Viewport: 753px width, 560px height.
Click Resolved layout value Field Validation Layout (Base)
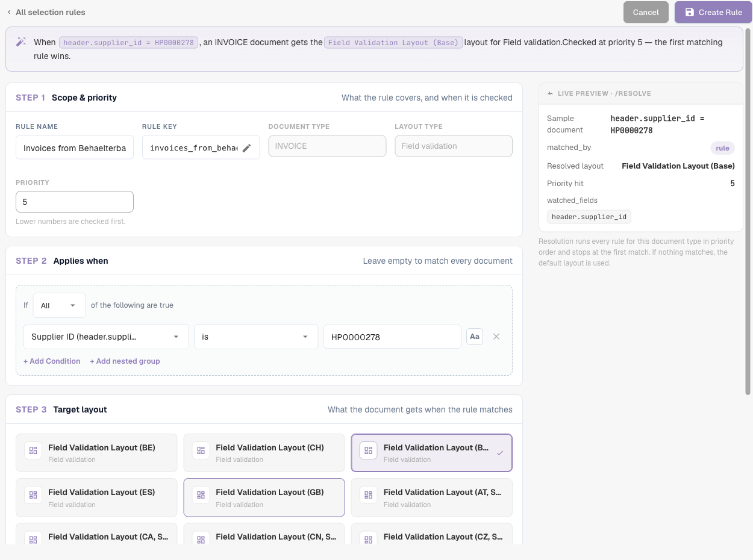click(x=678, y=166)
